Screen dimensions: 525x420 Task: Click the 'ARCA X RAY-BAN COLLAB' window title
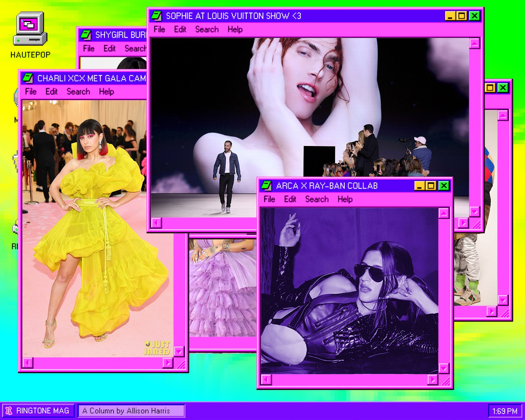(x=327, y=186)
